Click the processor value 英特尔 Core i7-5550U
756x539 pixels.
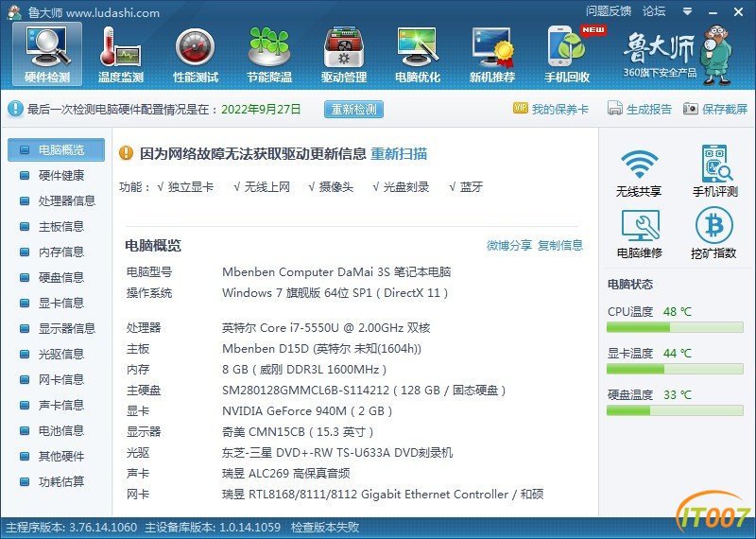326,328
